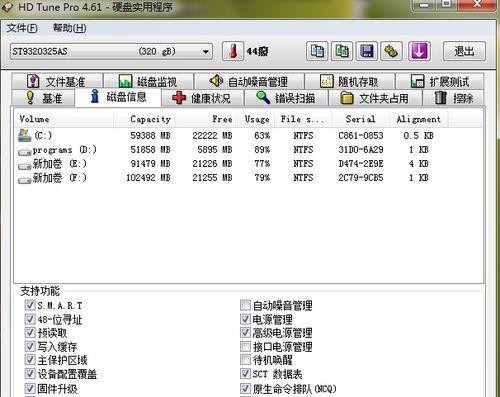Click the drive icon beside 新加卷 (F:)

[25, 180]
